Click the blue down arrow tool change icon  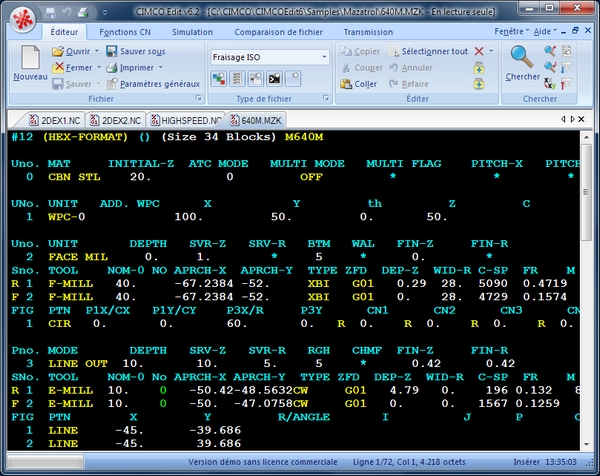coord(566,67)
